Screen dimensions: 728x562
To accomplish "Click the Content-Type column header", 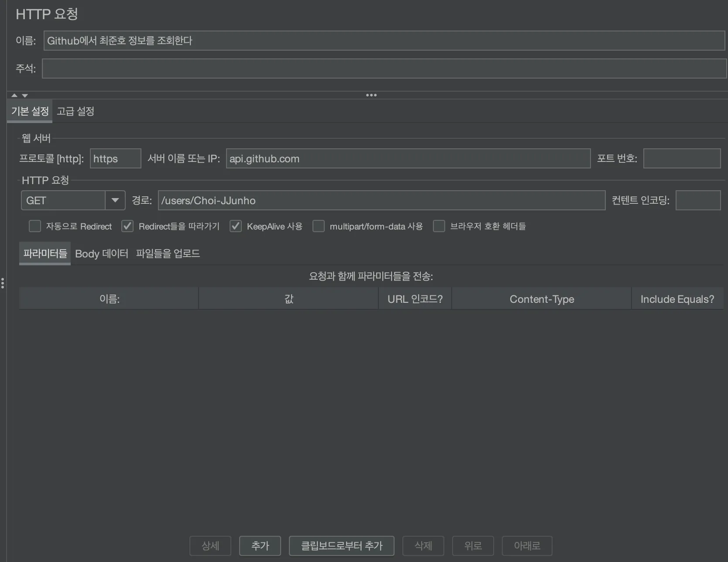I will tap(542, 299).
